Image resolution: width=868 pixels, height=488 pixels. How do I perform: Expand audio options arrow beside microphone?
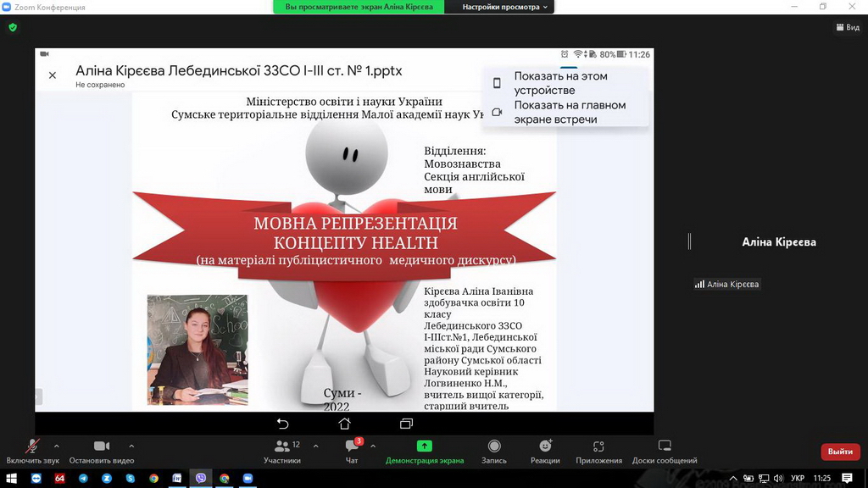point(57,446)
